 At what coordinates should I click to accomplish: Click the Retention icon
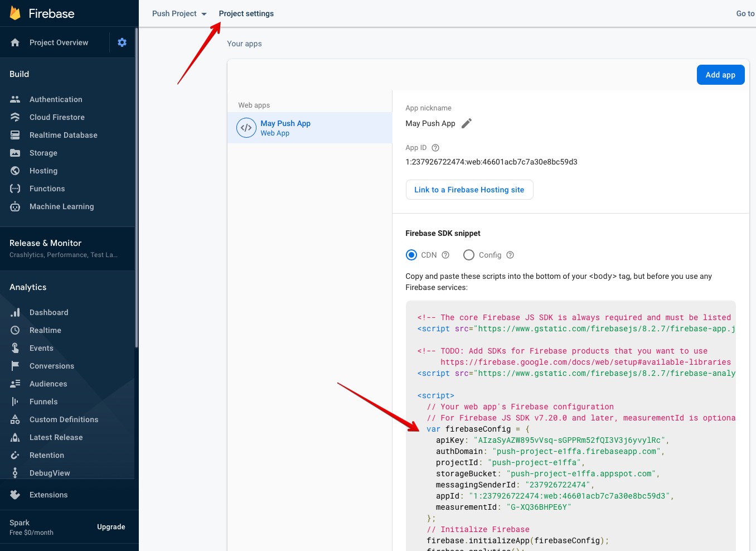coord(15,455)
